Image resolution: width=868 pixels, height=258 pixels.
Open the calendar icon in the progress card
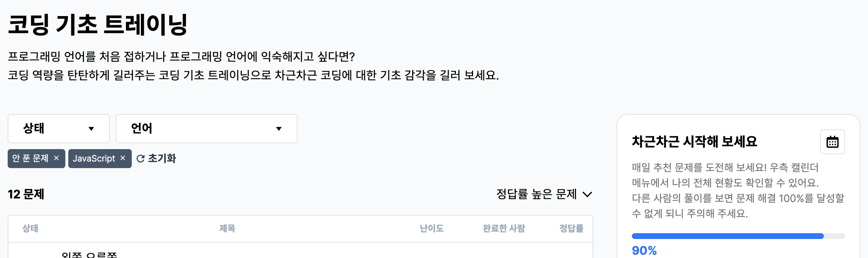[832, 142]
